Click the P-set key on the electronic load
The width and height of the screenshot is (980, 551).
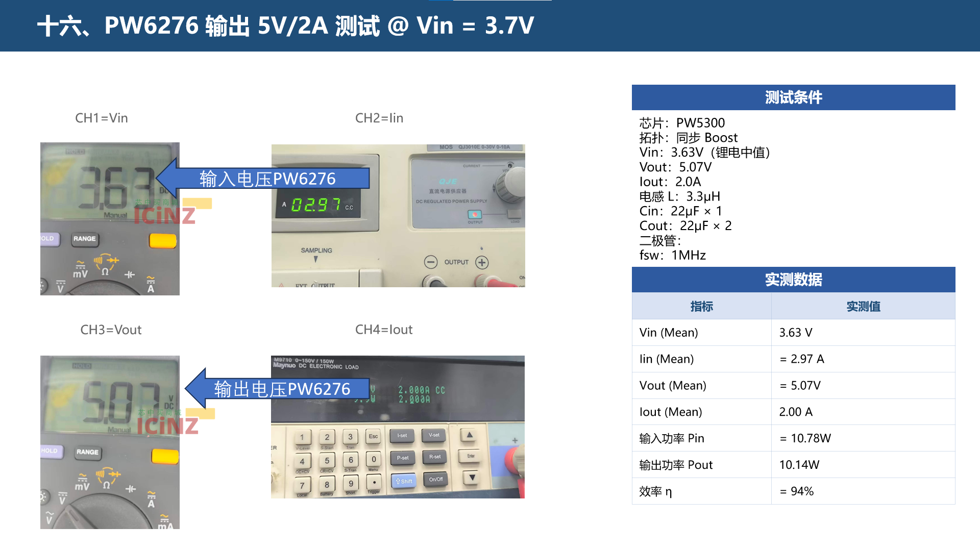point(403,458)
